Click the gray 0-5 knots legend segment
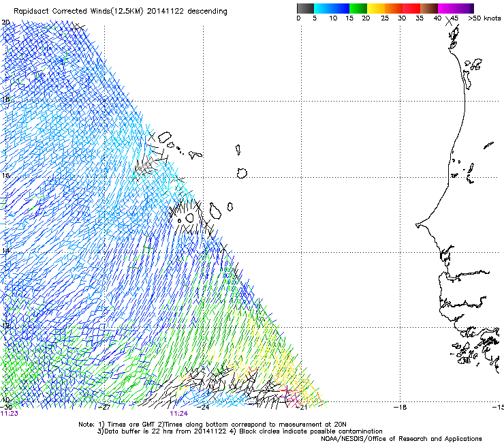This screenshot has height=443, width=504. (x=305, y=8)
